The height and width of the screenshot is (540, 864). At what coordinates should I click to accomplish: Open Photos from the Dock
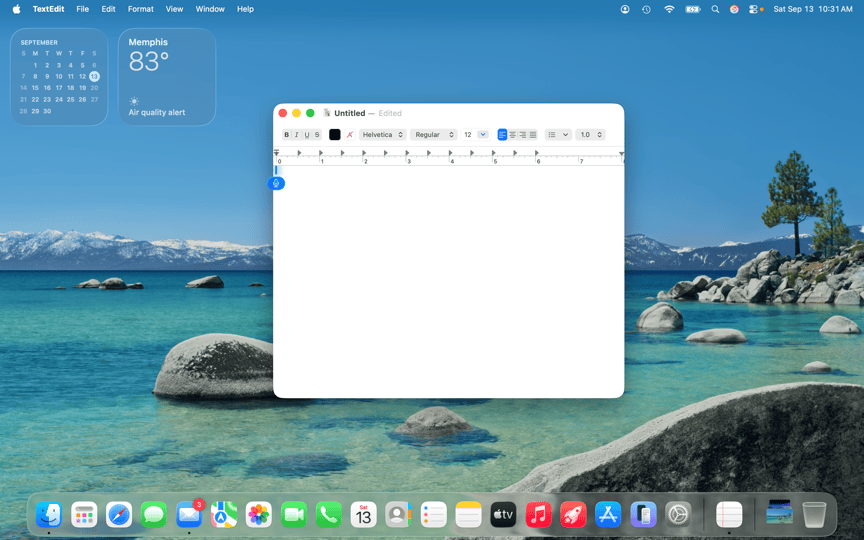coord(258,515)
